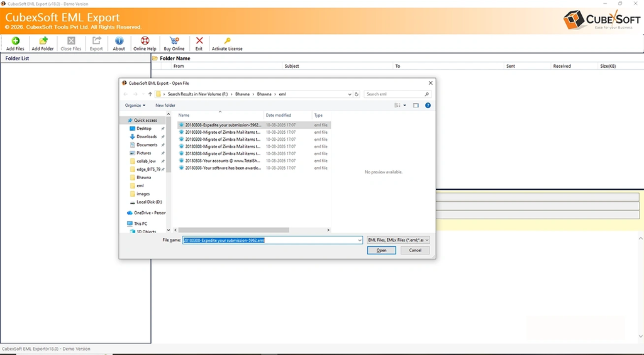
Task: Click the eml breadcrumb in address bar
Action: [x=282, y=94]
